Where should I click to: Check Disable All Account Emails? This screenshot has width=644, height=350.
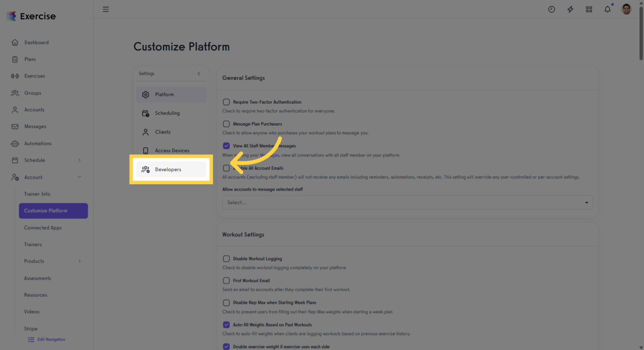coord(226,168)
